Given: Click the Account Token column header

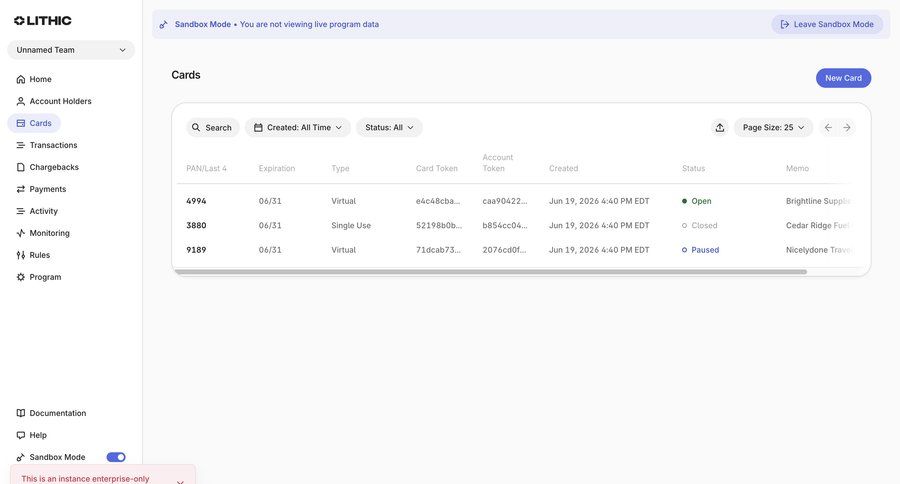Looking at the screenshot, I should pyautogui.click(x=498, y=162).
